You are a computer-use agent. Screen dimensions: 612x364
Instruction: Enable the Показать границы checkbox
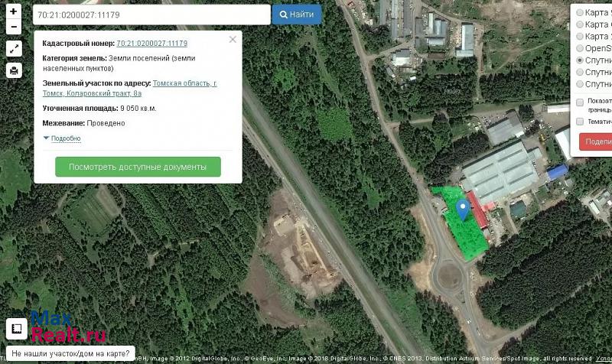coord(580,102)
